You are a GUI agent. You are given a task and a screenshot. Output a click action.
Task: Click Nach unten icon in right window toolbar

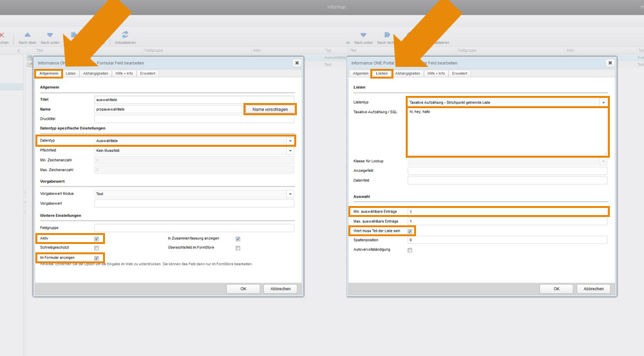click(x=363, y=35)
